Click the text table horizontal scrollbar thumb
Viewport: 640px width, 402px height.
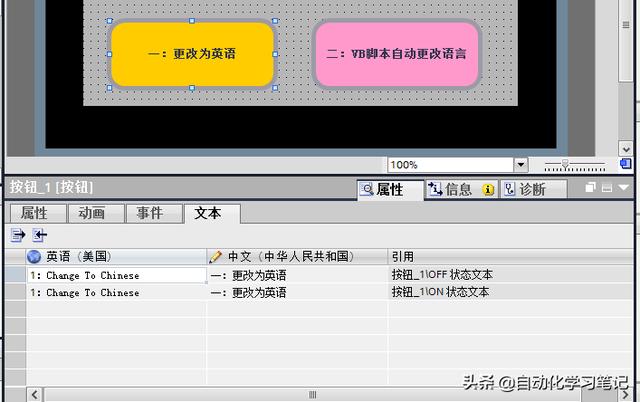(x=312, y=395)
